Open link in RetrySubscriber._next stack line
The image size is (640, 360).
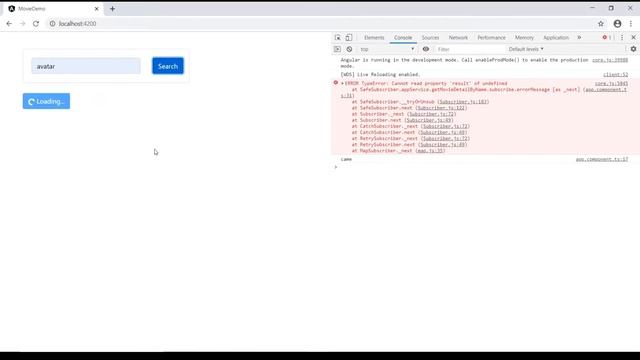445,138
